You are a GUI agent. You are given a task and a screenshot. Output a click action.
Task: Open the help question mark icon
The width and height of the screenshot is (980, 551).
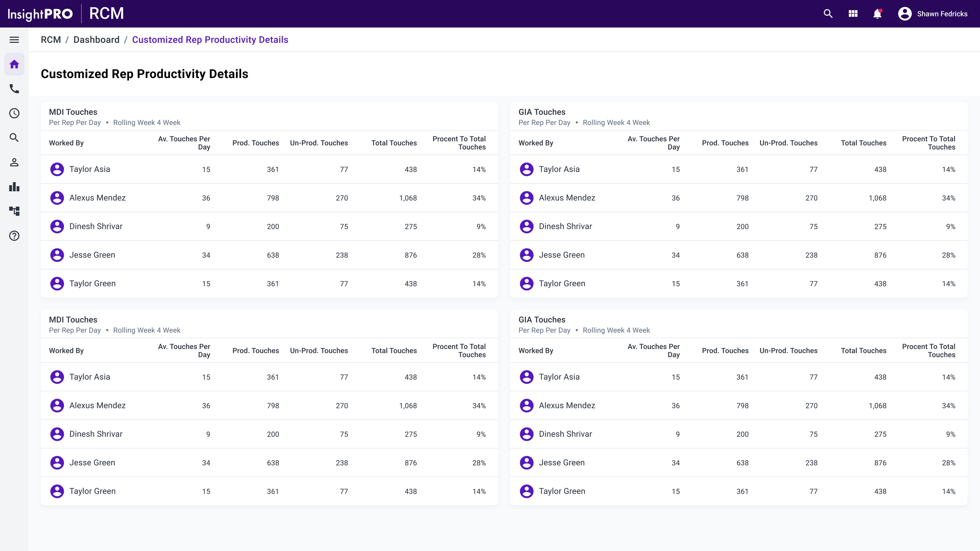[14, 236]
